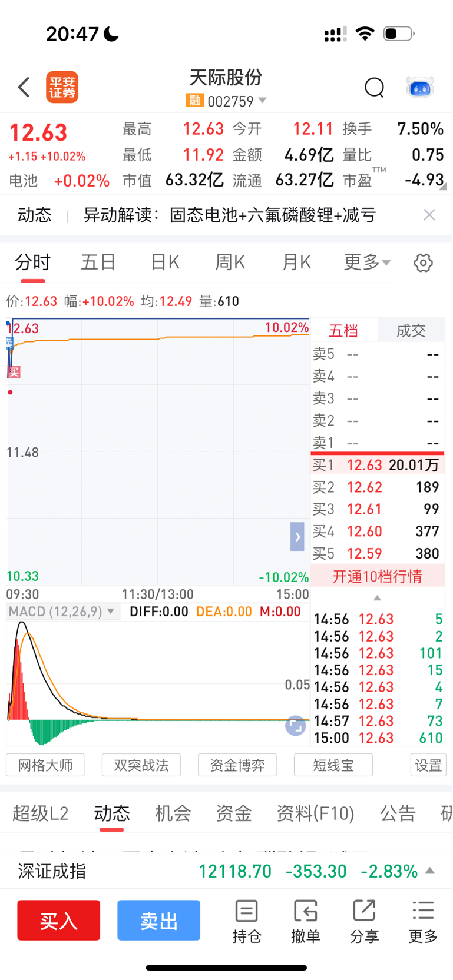Open the robot assistant icon
453x980 pixels.
click(x=420, y=88)
